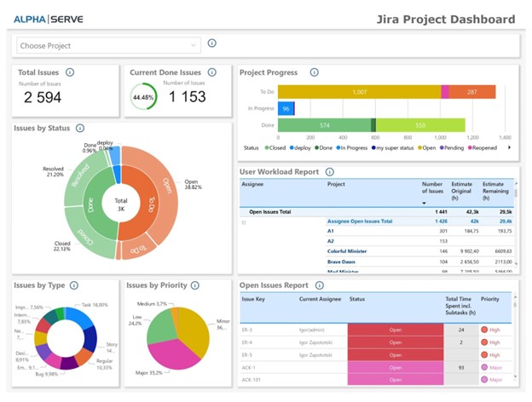Click the Brave Dawn project row

[419, 262]
